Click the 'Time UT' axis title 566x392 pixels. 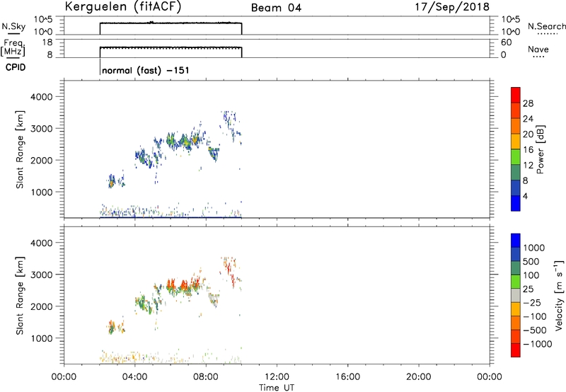(x=277, y=388)
